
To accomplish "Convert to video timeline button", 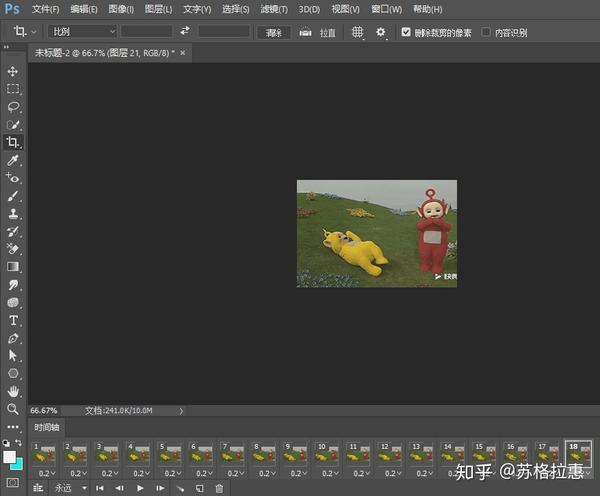I will click(38, 488).
